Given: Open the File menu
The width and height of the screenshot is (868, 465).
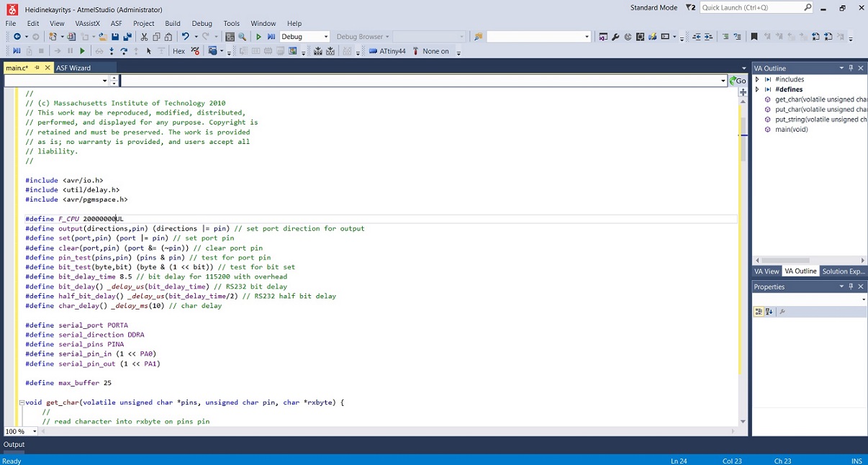Looking at the screenshot, I should point(11,24).
